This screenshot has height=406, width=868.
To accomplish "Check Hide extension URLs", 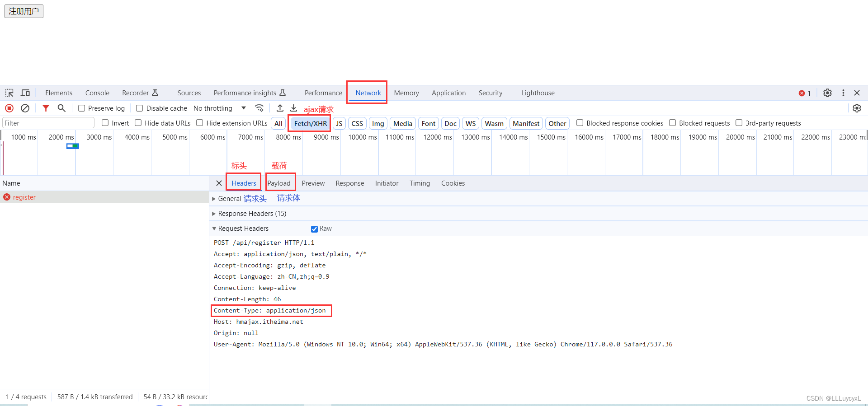I will [x=200, y=123].
